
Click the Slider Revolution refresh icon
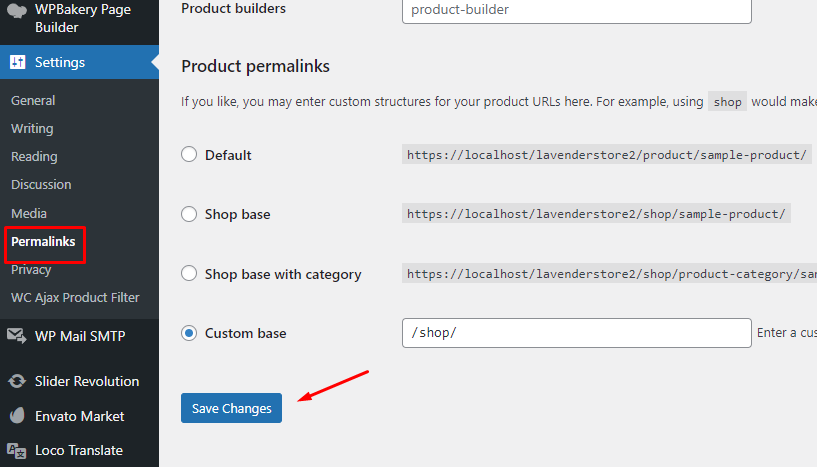(17, 381)
